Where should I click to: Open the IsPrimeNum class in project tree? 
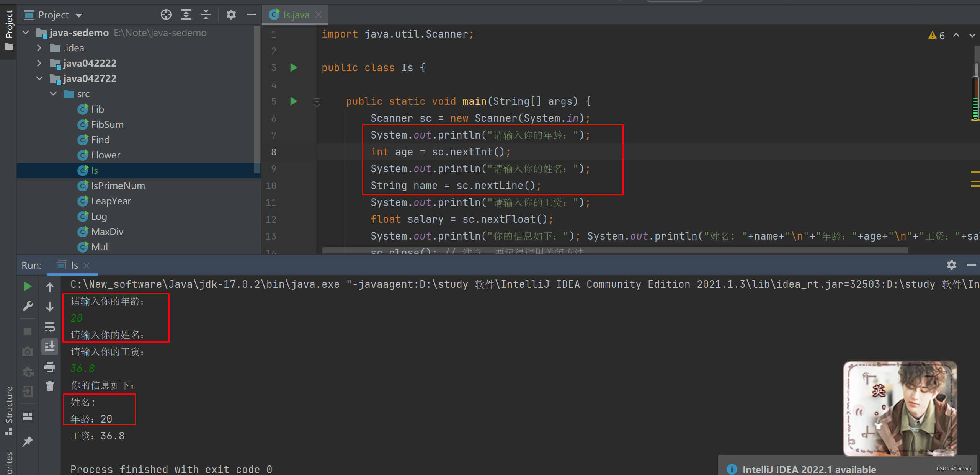[118, 186]
